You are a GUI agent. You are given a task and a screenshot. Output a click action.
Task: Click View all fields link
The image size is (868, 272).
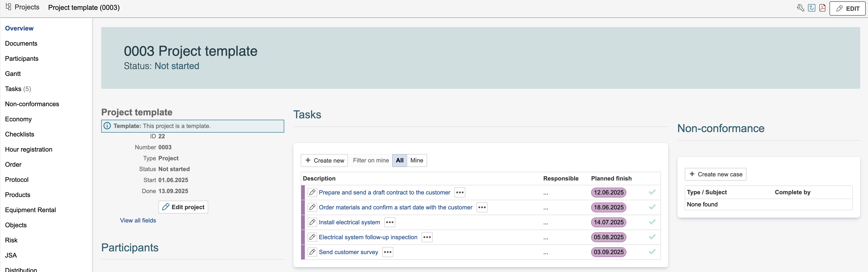138,220
